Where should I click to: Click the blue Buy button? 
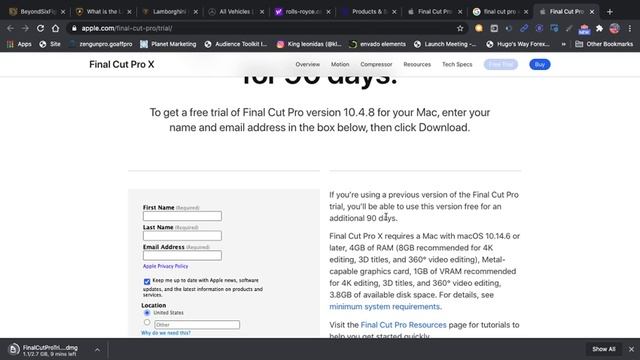(540, 64)
